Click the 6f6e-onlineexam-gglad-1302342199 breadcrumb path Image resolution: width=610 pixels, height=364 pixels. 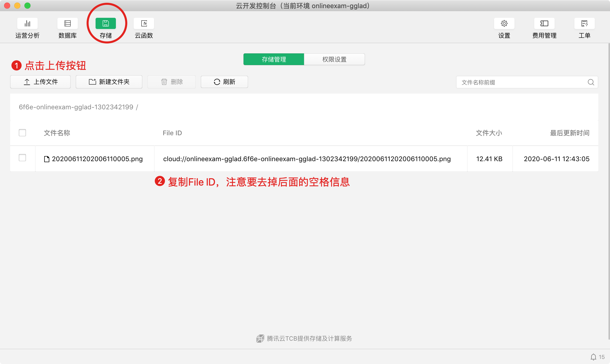pyautogui.click(x=76, y=107)
